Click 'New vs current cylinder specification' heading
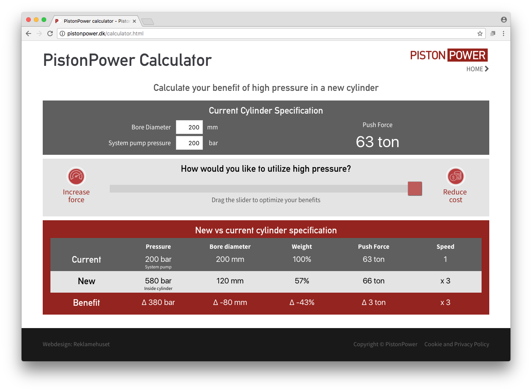The width and height of the screenshot is (532, 392). pyautogui.click(x=266, y=230)
